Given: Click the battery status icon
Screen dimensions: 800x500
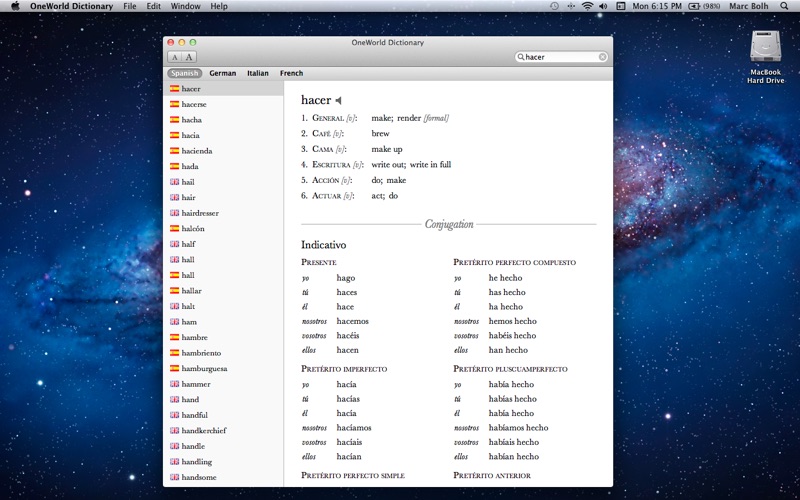Looking at the screenshot, I should click(694, 6).
